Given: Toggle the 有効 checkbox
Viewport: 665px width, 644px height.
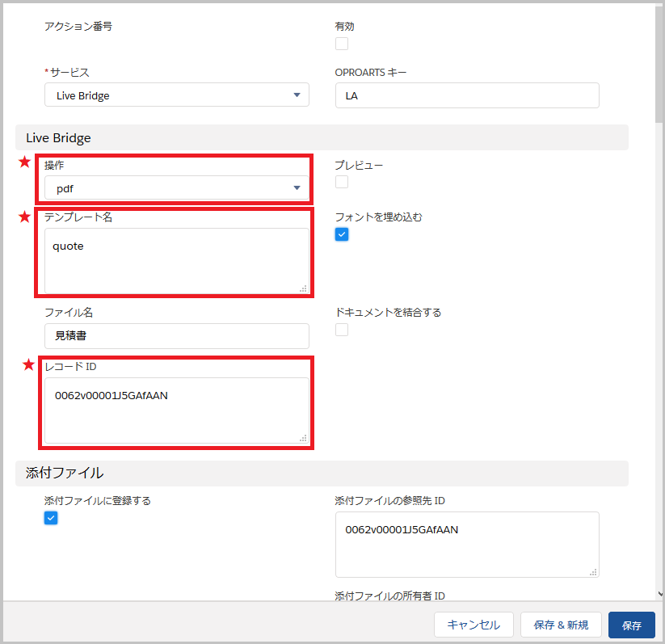Looking at the screenshot, I should click(342, 44).
